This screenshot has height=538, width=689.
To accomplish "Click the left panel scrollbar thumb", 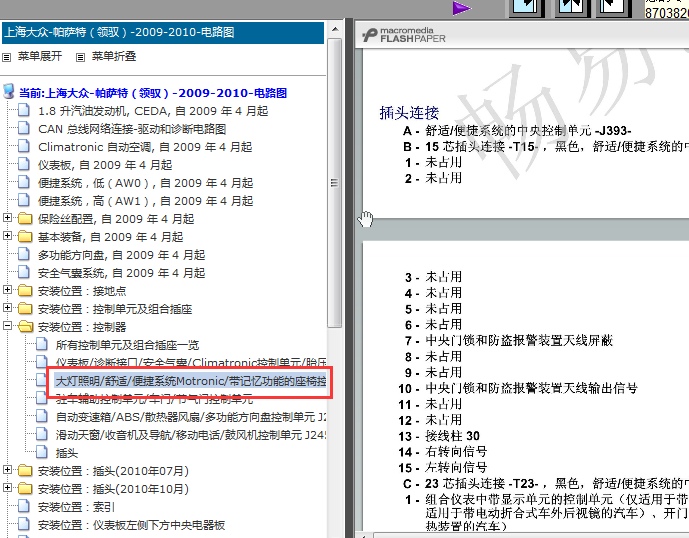I will pyautogui.click(x=335, y=183).
